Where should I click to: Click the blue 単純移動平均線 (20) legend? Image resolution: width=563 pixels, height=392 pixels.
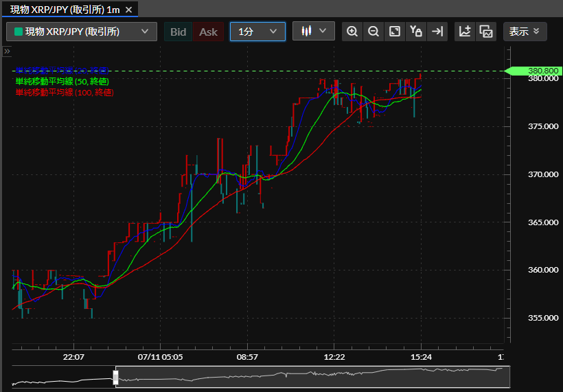(x=62, y=70)
